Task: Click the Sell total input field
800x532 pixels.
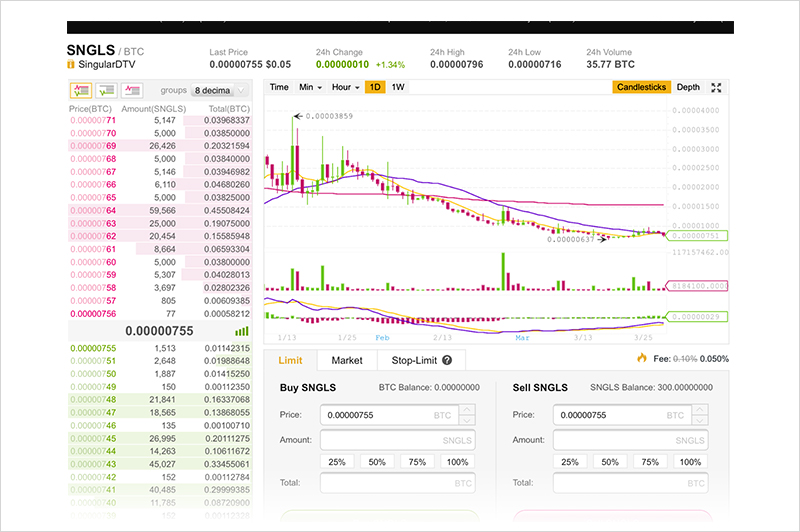Action: click(631, 483)
